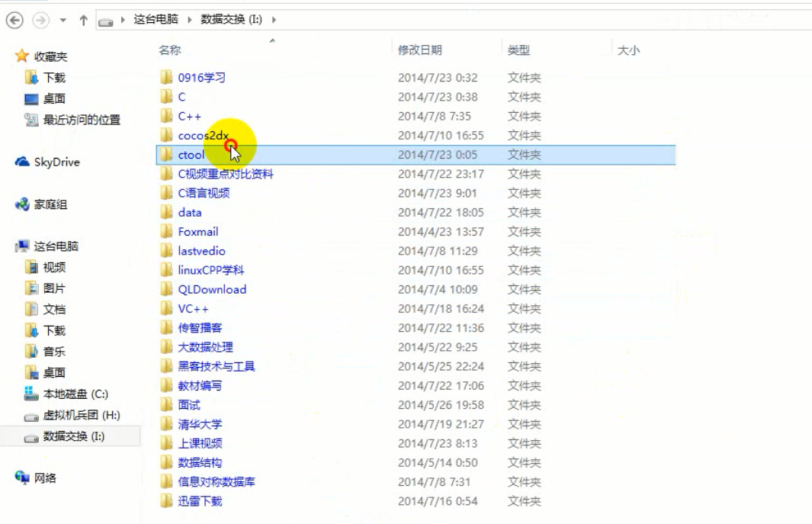The height and width of the screenshot is (524, 812).
Task: Select 这台电脑 in the sidebar tree
Action: [56, 246]
